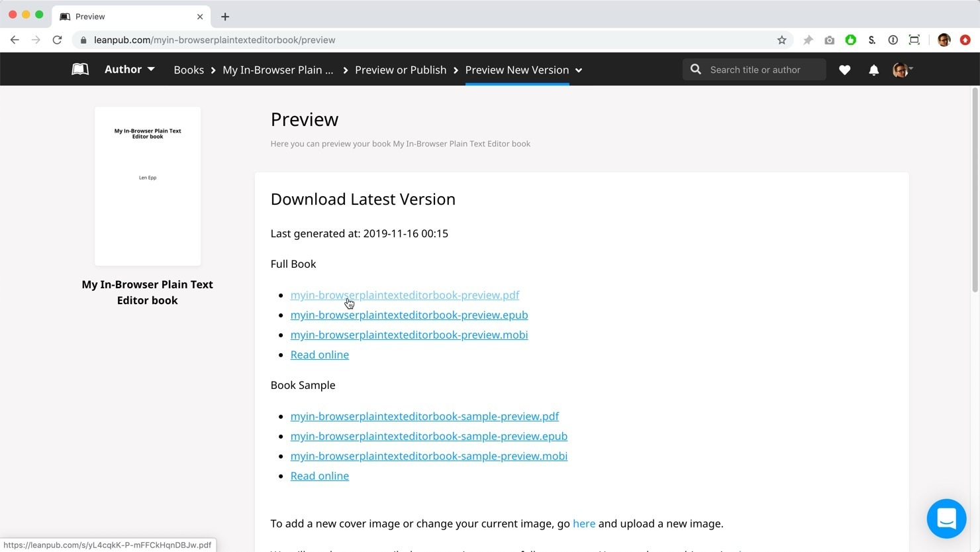Download the full book preview.epub
The height and width of the screenshot is (552, 980).
click(409, 315)
